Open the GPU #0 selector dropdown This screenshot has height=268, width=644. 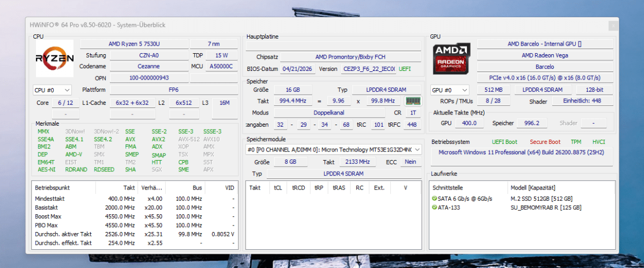coord(450,90)
